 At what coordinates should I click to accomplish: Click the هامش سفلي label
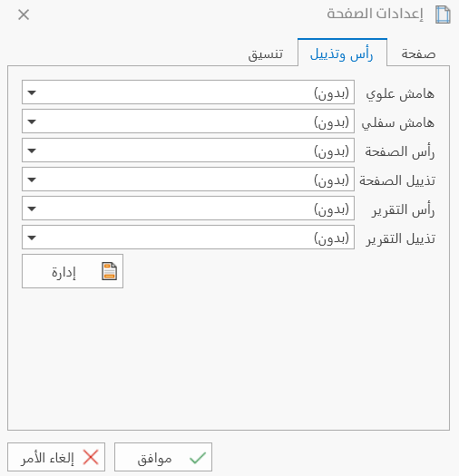click(398, 122)
